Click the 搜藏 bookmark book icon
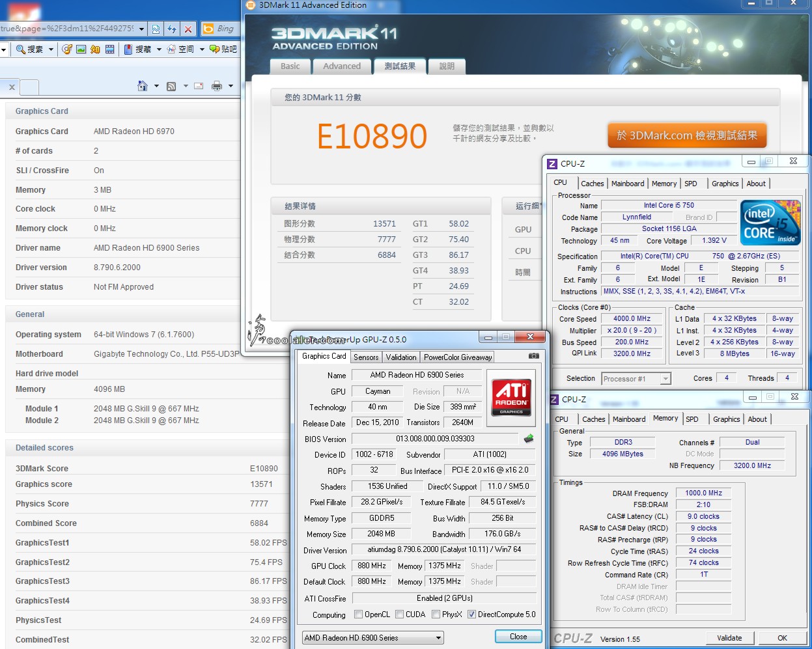 pos(128,49)
